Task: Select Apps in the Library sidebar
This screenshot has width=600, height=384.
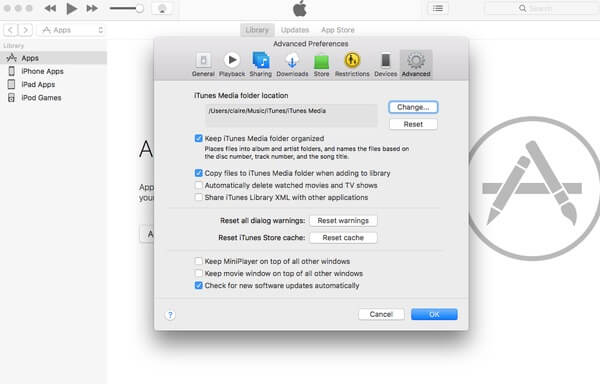Action: click(54, 58)
